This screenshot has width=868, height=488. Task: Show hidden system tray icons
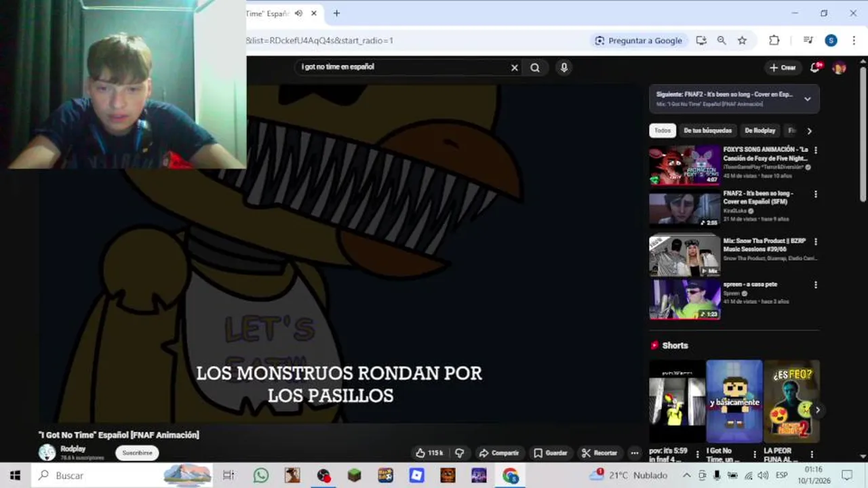686,475
